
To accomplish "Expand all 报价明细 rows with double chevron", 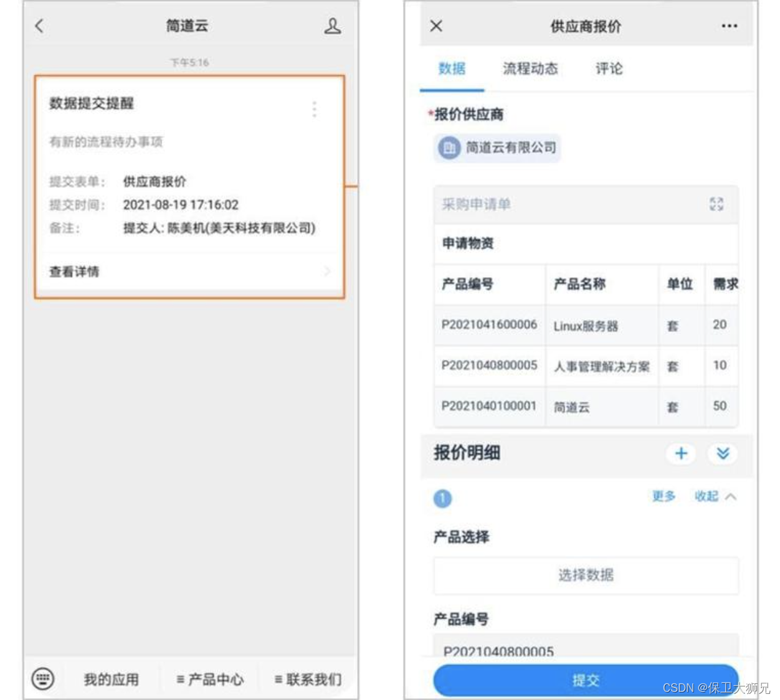I will click(723, 453).
